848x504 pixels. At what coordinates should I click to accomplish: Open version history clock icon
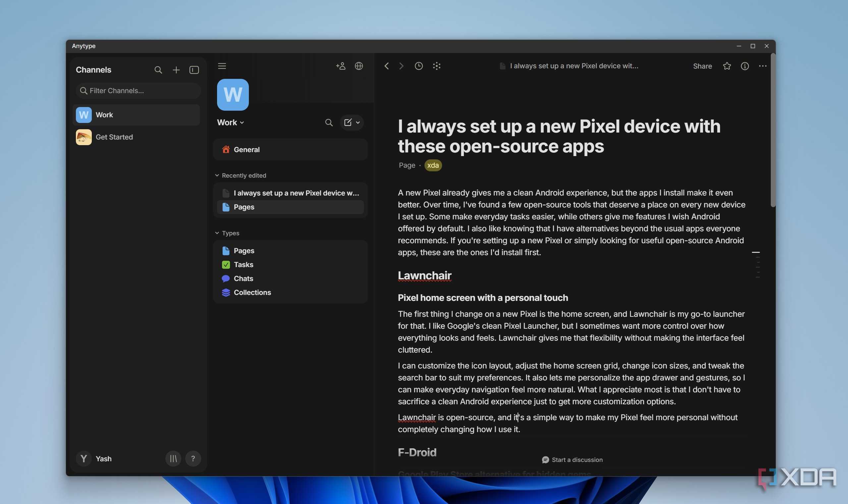point(419,66)
